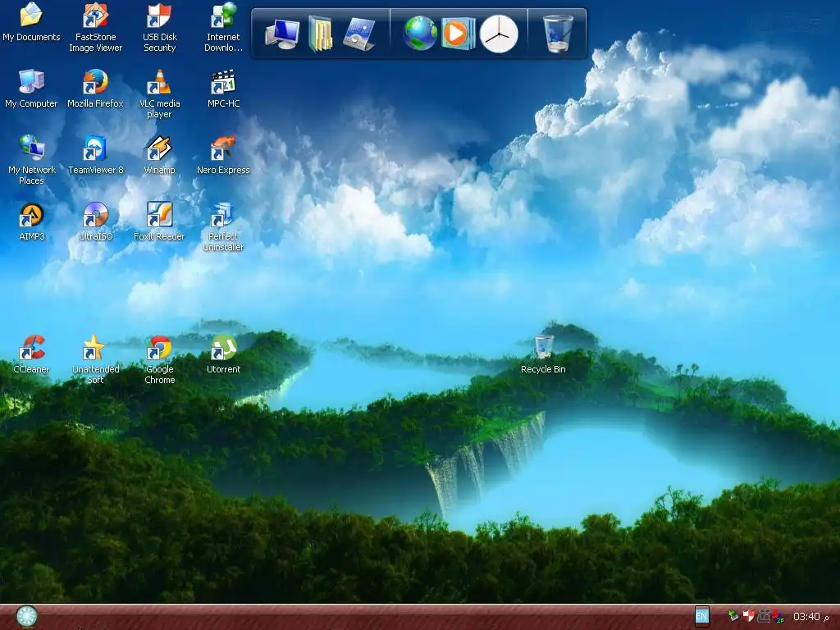This screenshot has height=630, width=840.
Task: Open the recycle bin icon in the dock
Action: [x=557, y=33]
